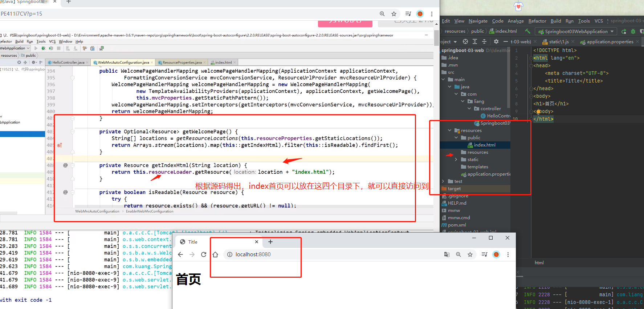Collapse the liang package in project tree
This screenshot has height=309, width=644.
point(463,101)
